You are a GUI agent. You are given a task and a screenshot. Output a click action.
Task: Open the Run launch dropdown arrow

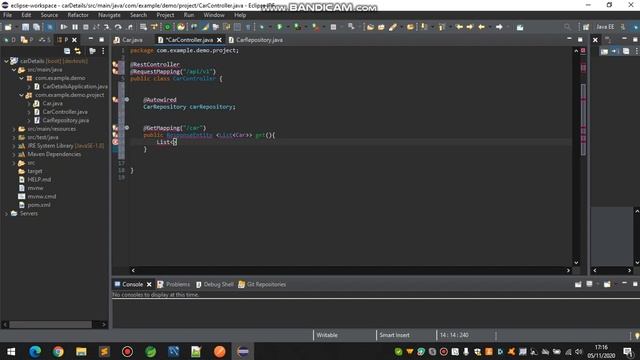coord(287,27)
